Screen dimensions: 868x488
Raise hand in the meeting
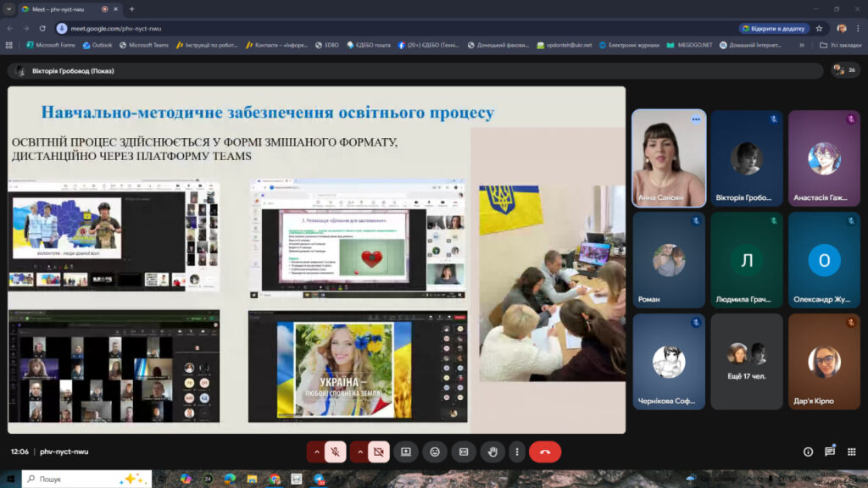tap(492, 452)
